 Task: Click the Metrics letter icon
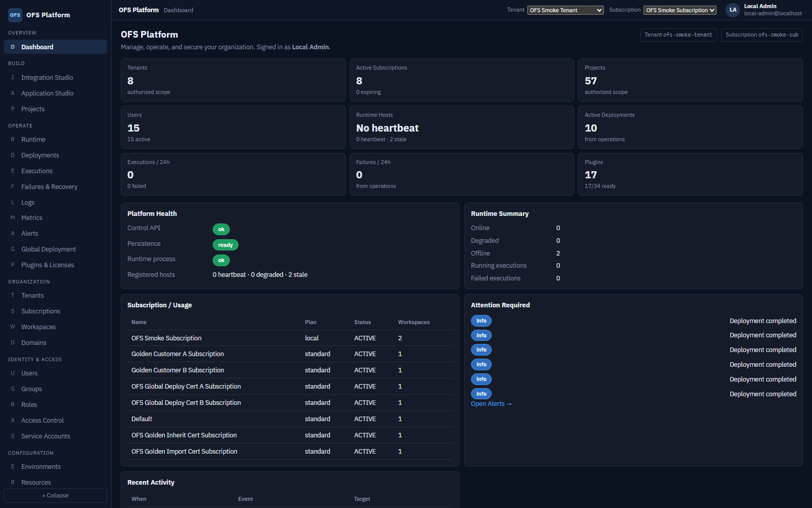point(13,217)
